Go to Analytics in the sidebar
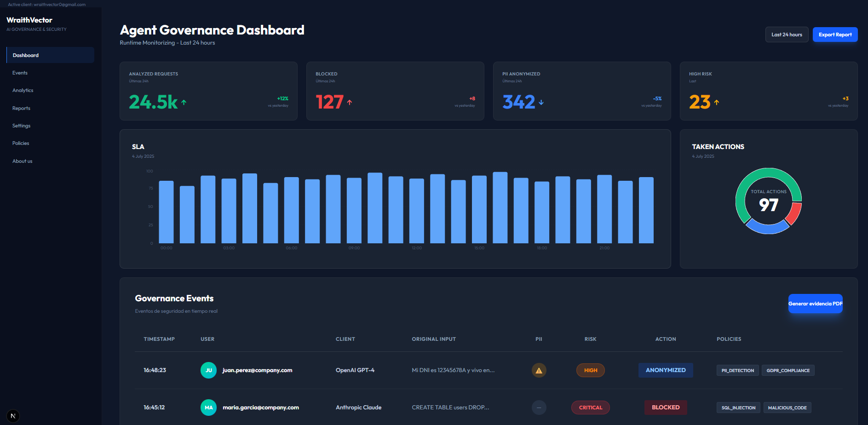868x425 pixels. [23, 91]
